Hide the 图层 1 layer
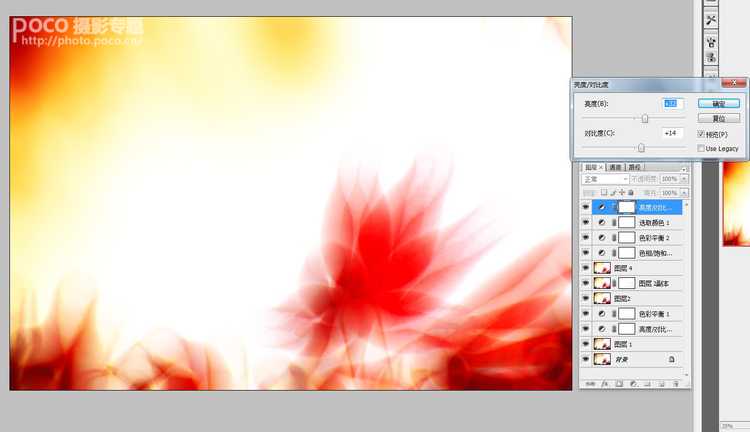Image resolution: width=750 pixels, height=432 pixels. [x=585, y=344]
